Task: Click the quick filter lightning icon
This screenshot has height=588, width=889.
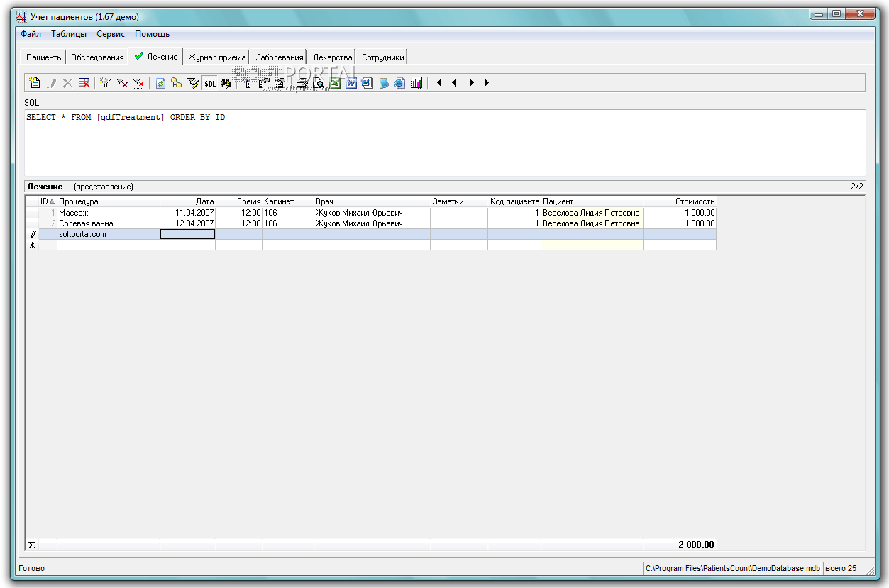Action: tap(193, 83)
